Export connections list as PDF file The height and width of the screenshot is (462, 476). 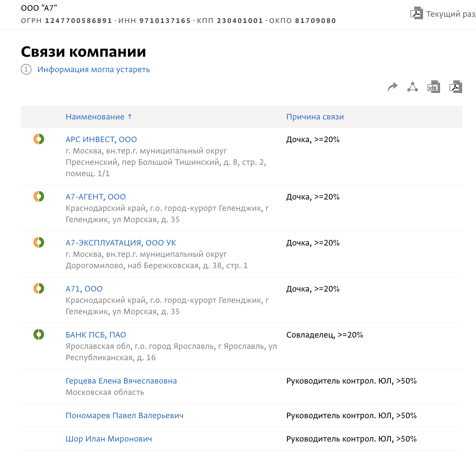455,87
